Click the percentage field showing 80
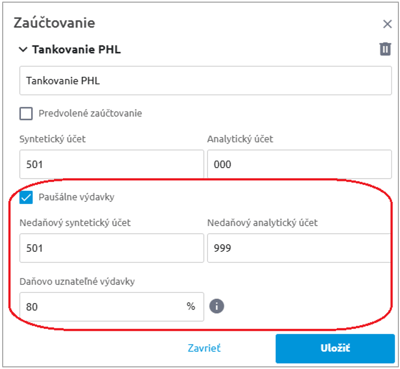 coord(111,307)
